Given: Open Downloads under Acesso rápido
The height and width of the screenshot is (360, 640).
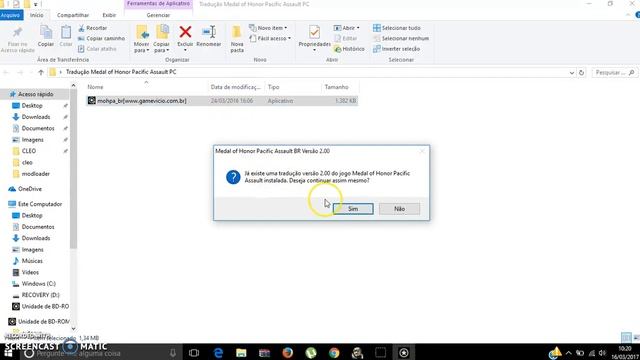Looking at the screenshot, I should coord(36,117).
